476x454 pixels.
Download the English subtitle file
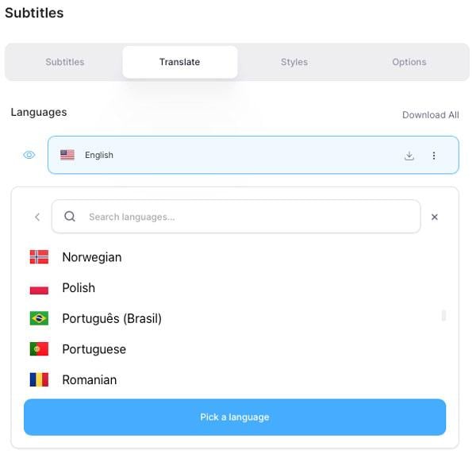click(x=409, y=156)
